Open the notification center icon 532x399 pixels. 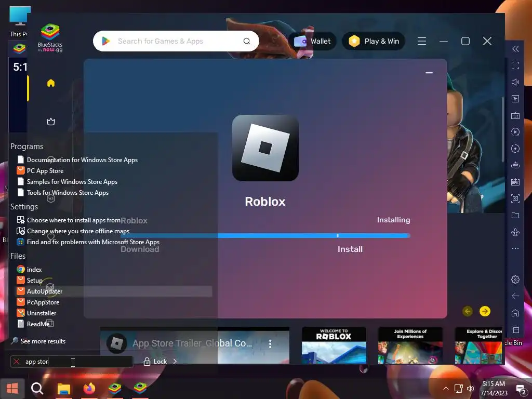(521, 390)
